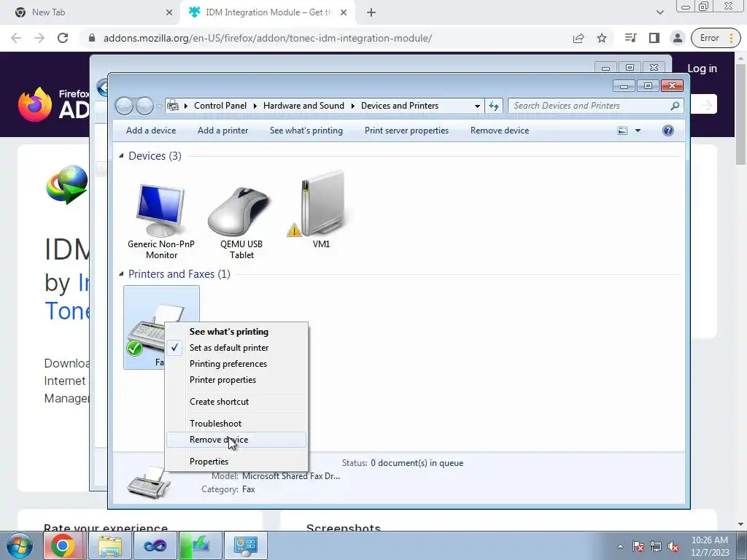Expand the arrow after Control Panel breadcrumb

[255, 106]
